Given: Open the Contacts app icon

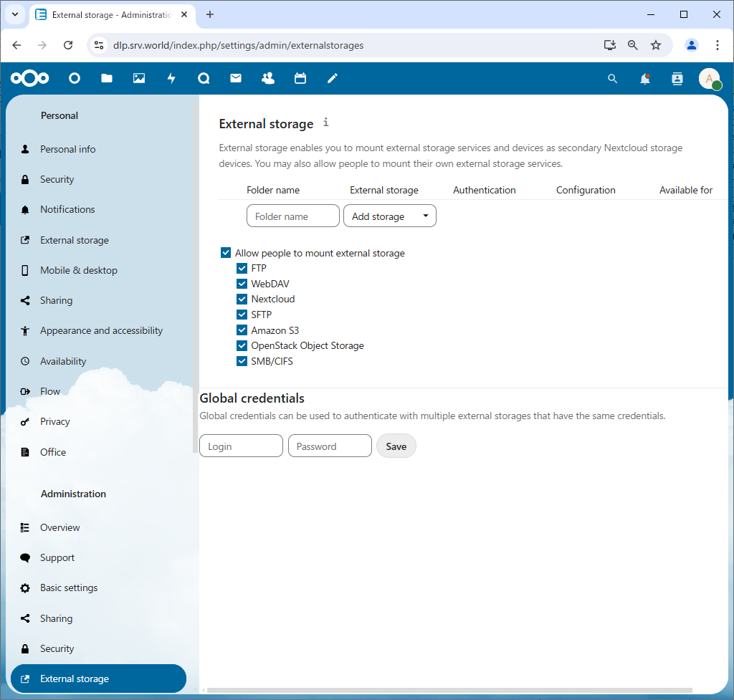Looking at the screenshot, I should [268, 79].
